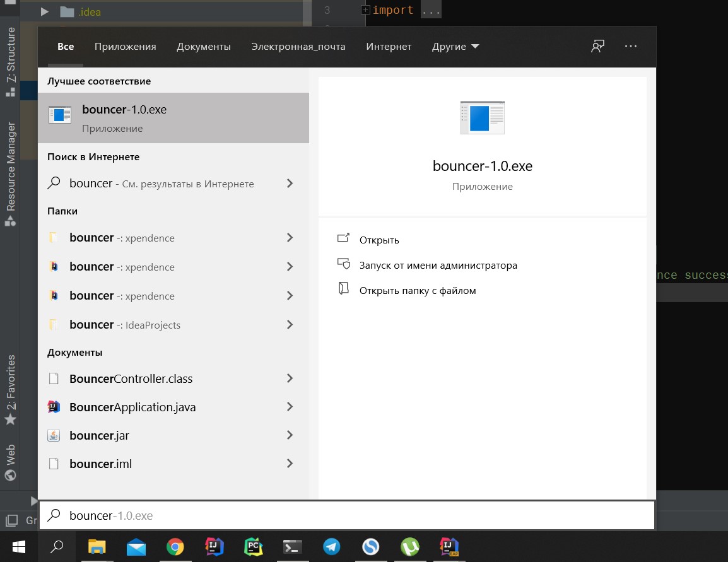Click tool windows toggle icon in IntelliJ
This screenshot has width=728, height=562.
[11, 520]
